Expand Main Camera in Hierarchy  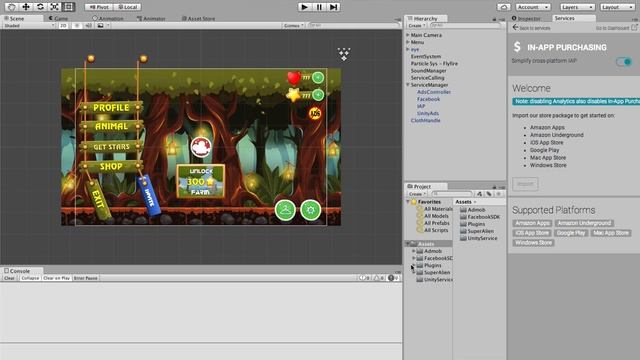[x=408, y=35]
